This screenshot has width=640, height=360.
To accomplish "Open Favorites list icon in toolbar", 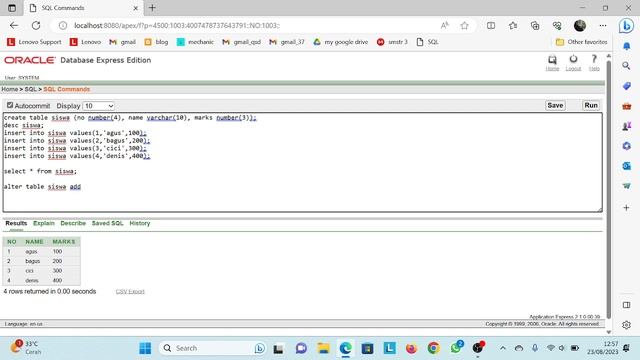I will (x=513, y=26).
